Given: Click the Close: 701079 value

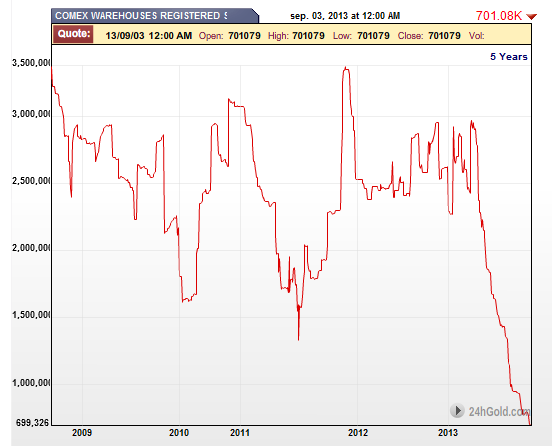Looking at the screenshot, I should pyautogui.click(x=444, y=36).
